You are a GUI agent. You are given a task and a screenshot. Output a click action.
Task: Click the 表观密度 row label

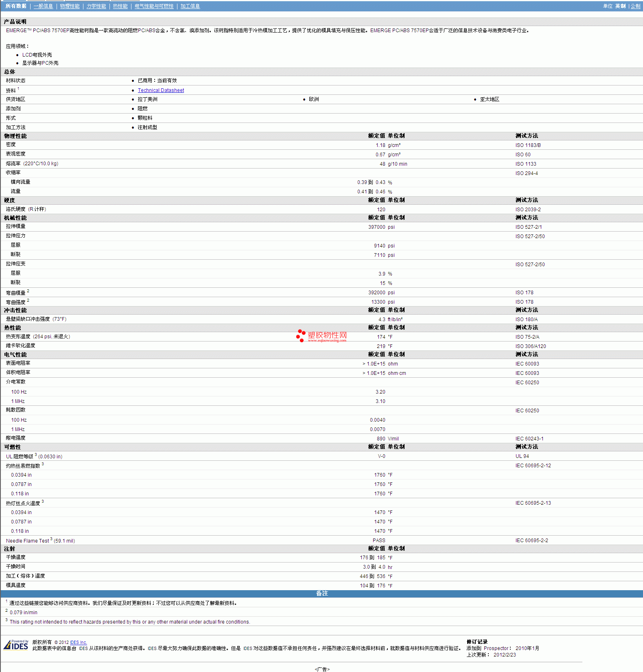click(15, 154)
